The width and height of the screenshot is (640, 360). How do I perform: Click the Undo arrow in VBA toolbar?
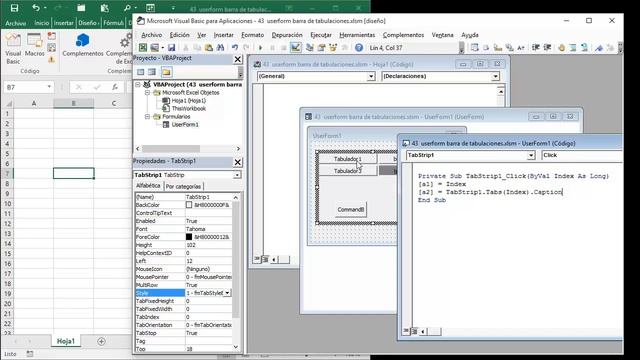pyautogui.click(x=235, y=48)
